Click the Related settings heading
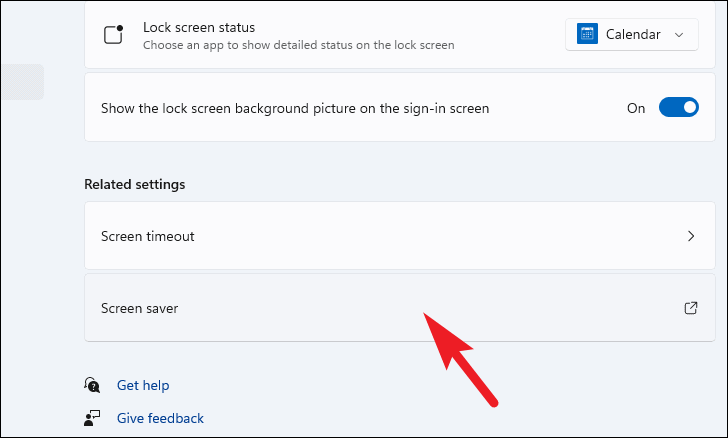The width and height of the screenshot is (728, 438). coord(135,184)
